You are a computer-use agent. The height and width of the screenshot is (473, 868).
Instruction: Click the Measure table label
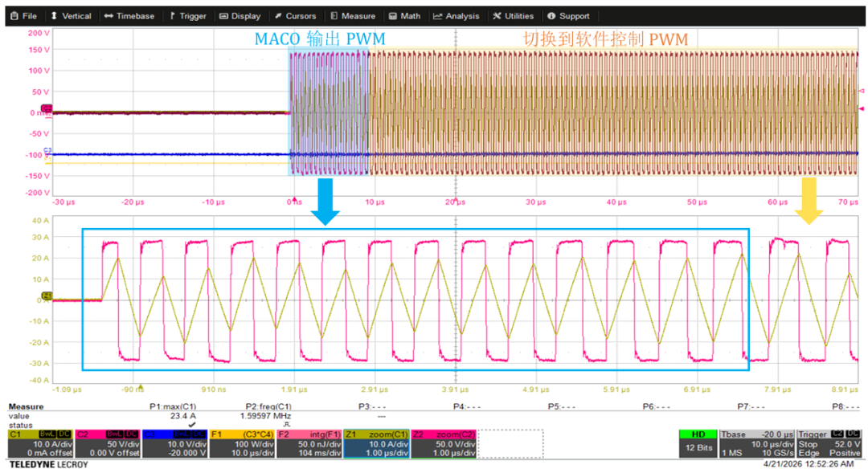(x=26, y=406)
